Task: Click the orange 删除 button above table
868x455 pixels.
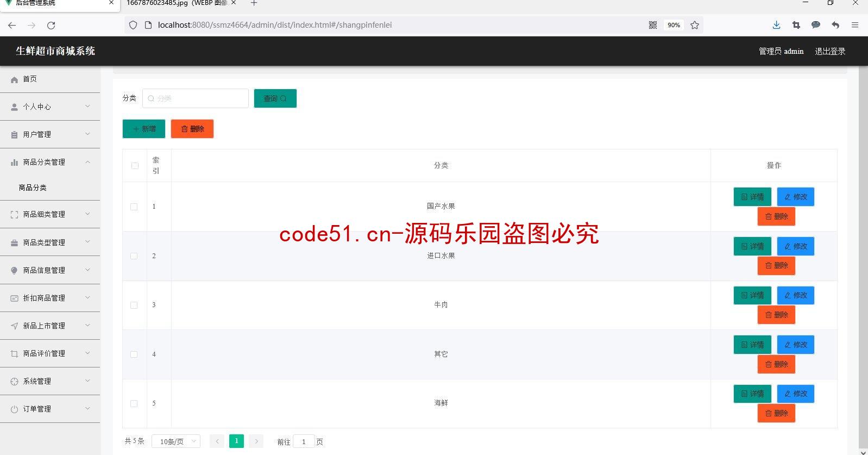Action: [x=192, y=129]
